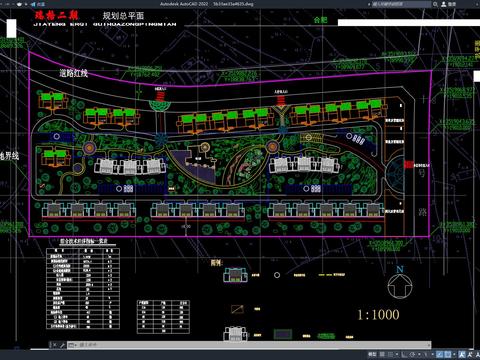Viewport: 480px width, 360px height.
Task: Expand command history arrow at command line end
Action: pyautogui.click(x=429, y=345)
